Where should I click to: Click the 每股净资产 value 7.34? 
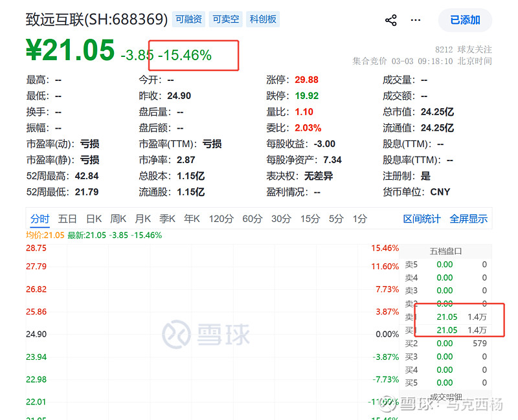coord(332,160)
